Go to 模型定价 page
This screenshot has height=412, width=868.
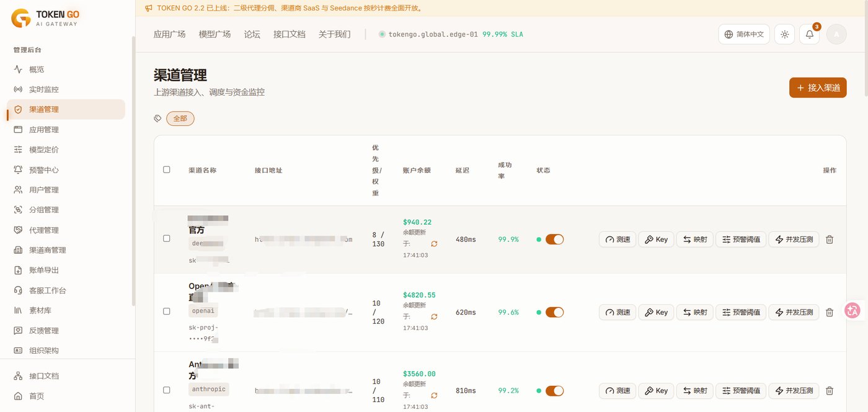[66, 150]
